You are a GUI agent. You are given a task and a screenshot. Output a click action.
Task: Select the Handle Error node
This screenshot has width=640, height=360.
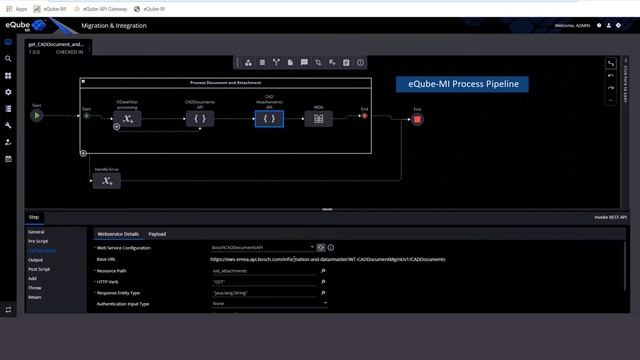coord(107,181)
